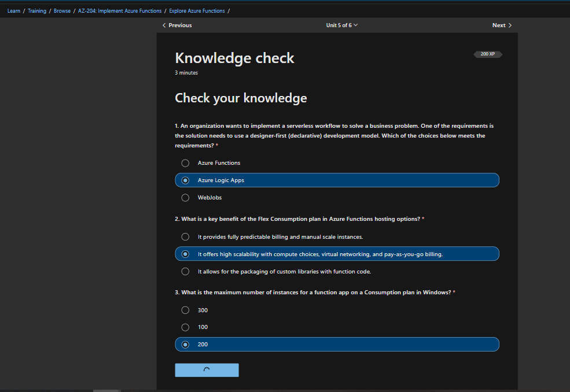Screen dimensions: 570x392
Task: Open the Learn breadcrumb link
Action: pos(14,11)
